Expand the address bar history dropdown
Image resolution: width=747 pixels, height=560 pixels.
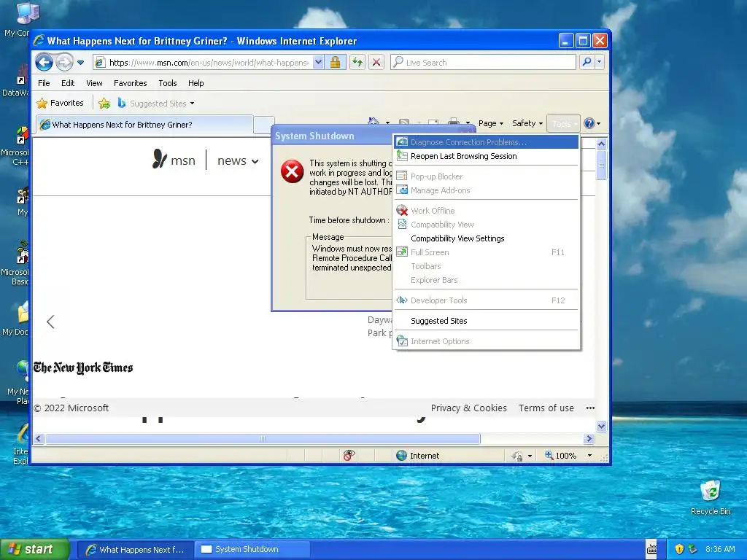[318, 63]
